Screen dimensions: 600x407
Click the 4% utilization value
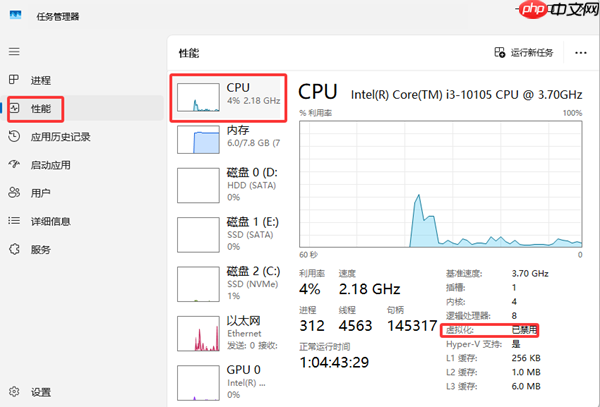(x=310, y=289)
